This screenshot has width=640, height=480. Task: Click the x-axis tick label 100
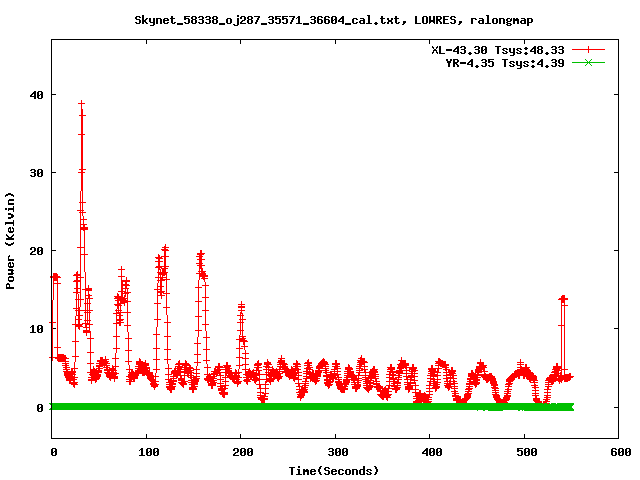pos(149,452)
